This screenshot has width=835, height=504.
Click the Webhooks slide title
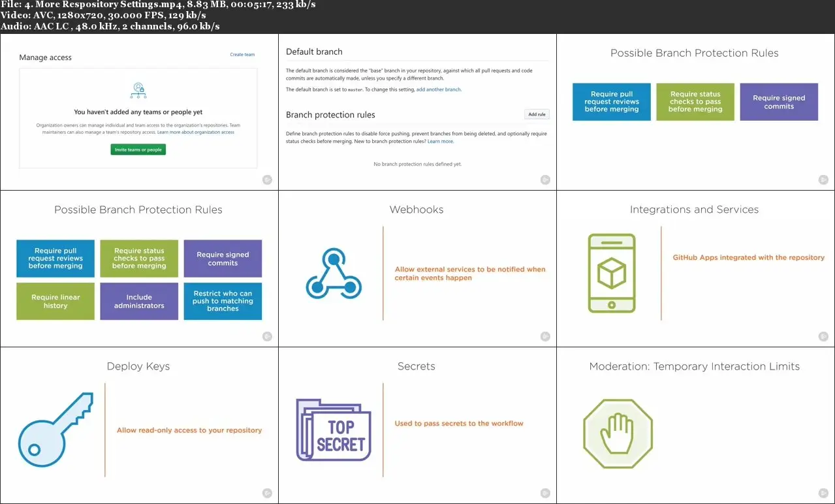(x=417, y=210)
